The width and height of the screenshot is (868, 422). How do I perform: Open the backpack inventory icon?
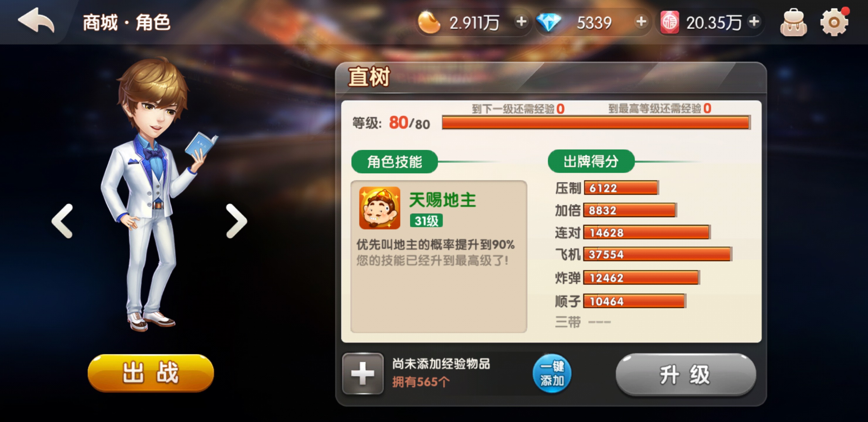[794, 22]
